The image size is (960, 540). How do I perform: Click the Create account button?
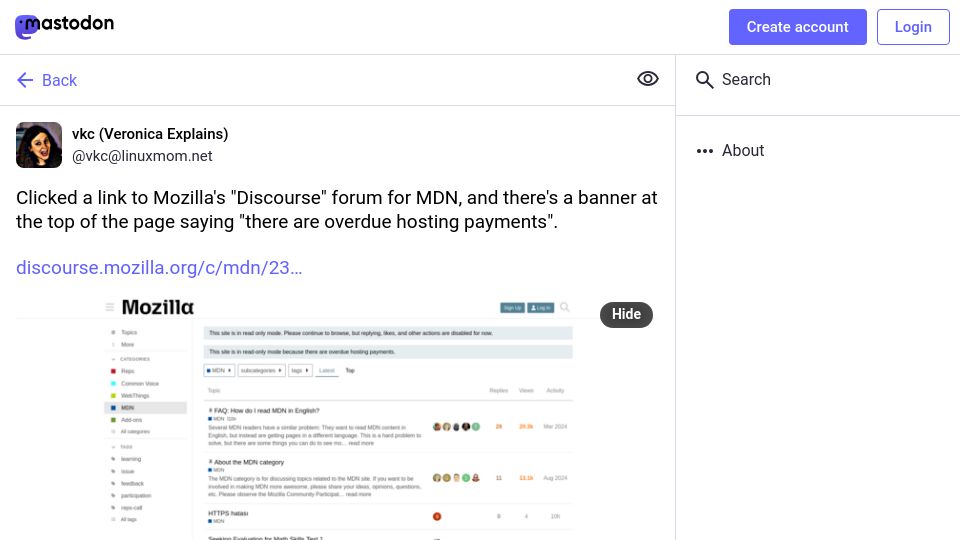tap(797, 27)
